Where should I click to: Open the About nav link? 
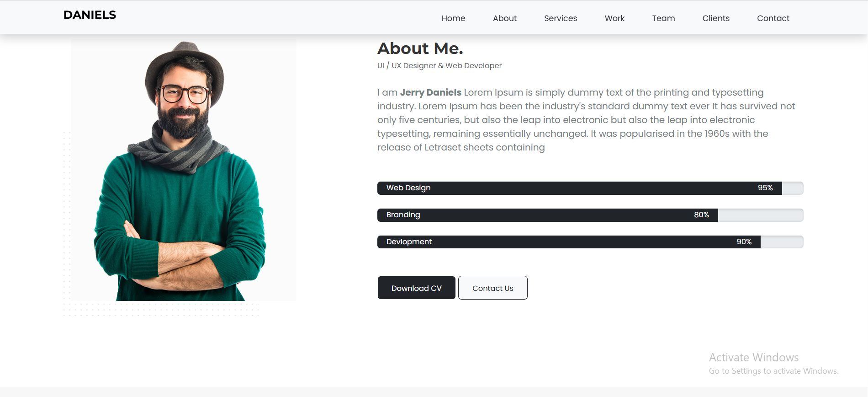504,18
